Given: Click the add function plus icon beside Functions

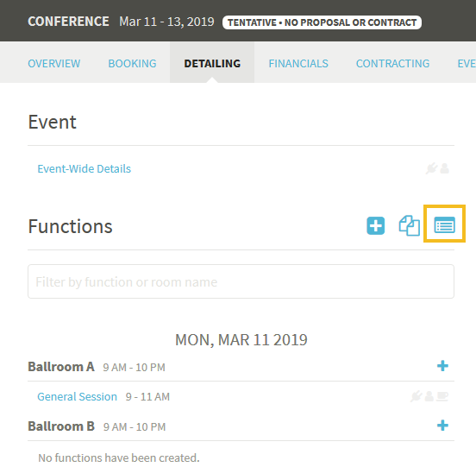Looking at the screenshot, I should (375, 226).
